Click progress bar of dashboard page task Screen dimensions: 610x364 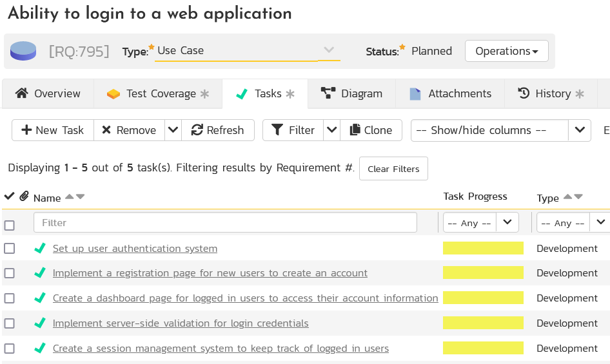[x=483, y=298]
